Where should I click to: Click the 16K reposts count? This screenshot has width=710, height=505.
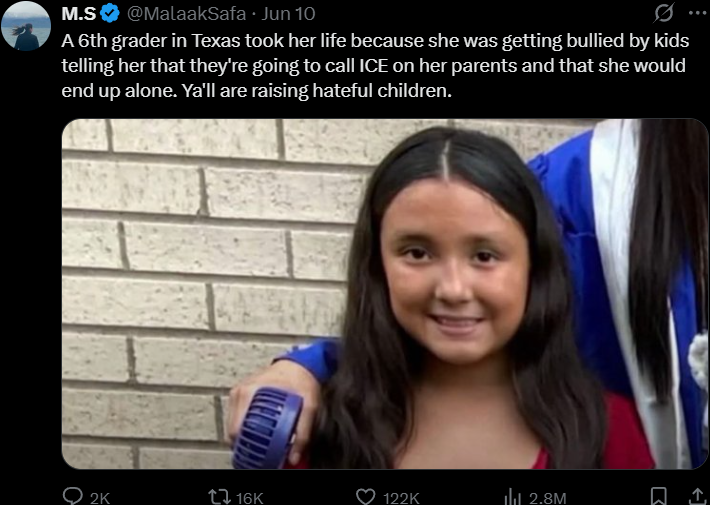click(x=249, y=498)
